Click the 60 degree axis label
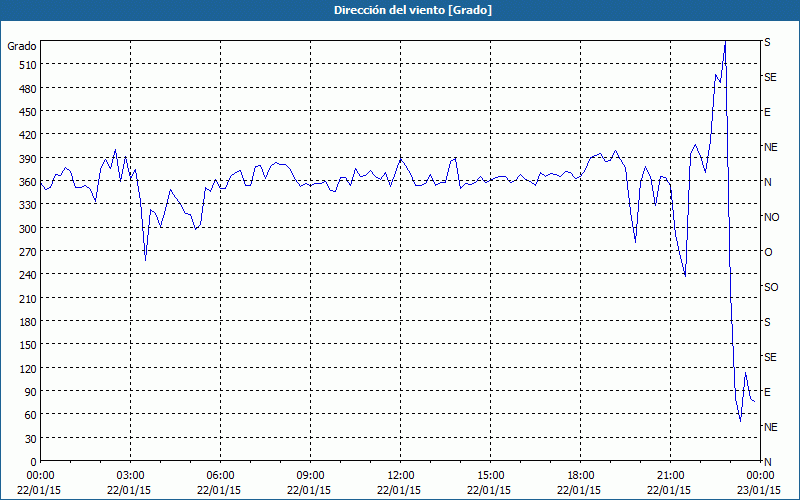This screenshot has height=500, width=800. point(31,415)
